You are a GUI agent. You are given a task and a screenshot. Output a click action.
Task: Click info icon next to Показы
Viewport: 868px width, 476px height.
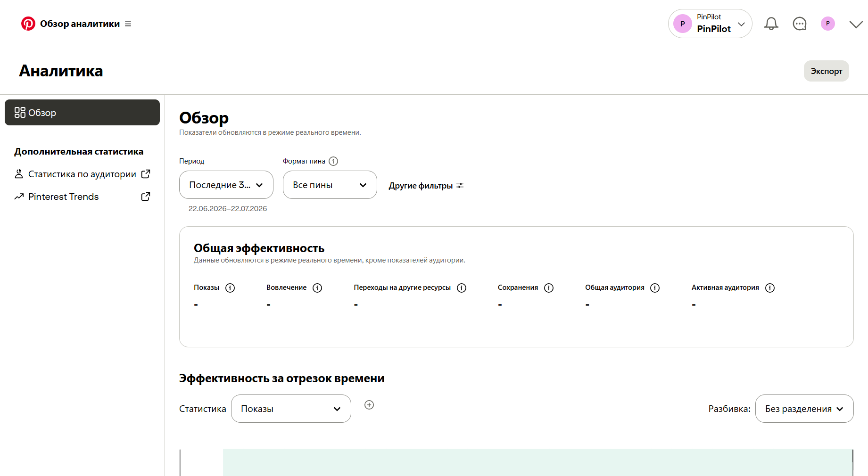tap(230, 288)
